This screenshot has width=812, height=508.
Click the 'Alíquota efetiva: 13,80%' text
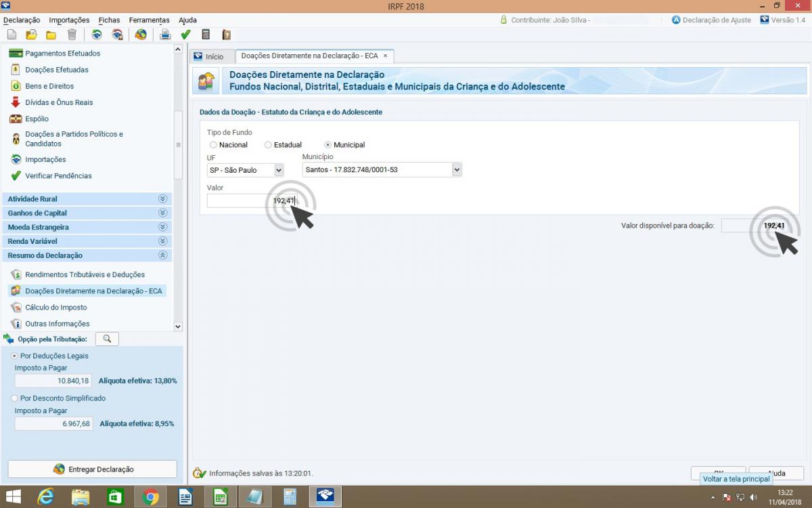pos(138,381)
